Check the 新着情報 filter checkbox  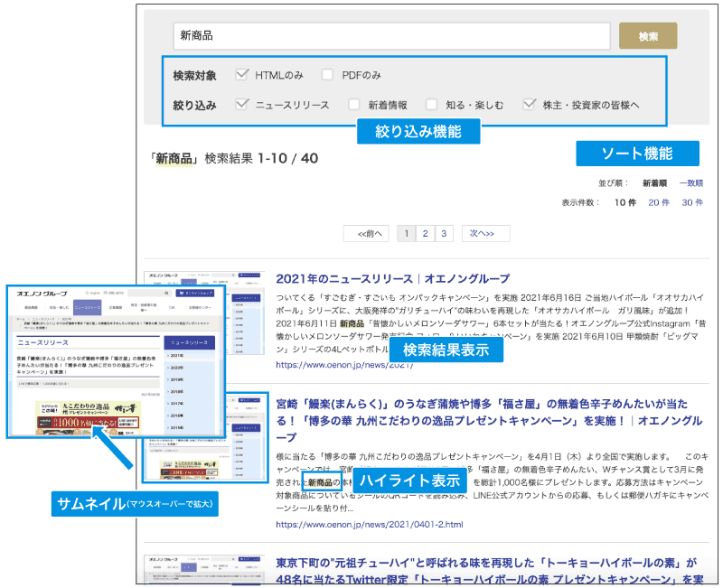(353, 105)
